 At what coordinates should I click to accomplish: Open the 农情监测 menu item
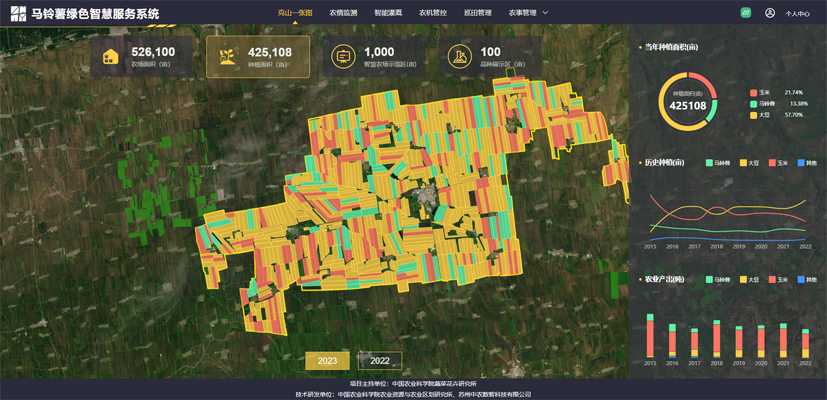(343, 13)
